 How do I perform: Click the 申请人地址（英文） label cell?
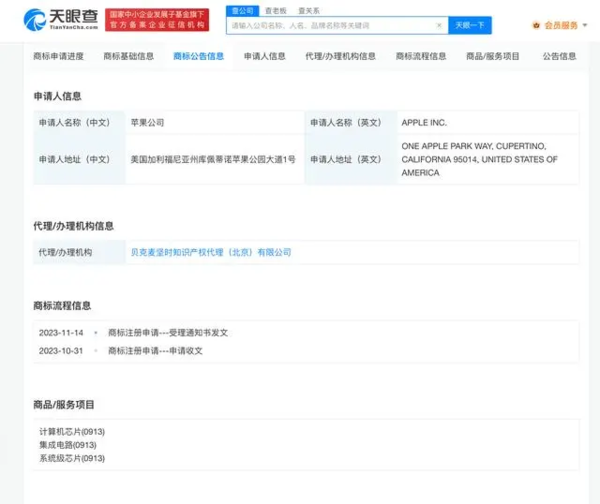[x=351, y=159]
